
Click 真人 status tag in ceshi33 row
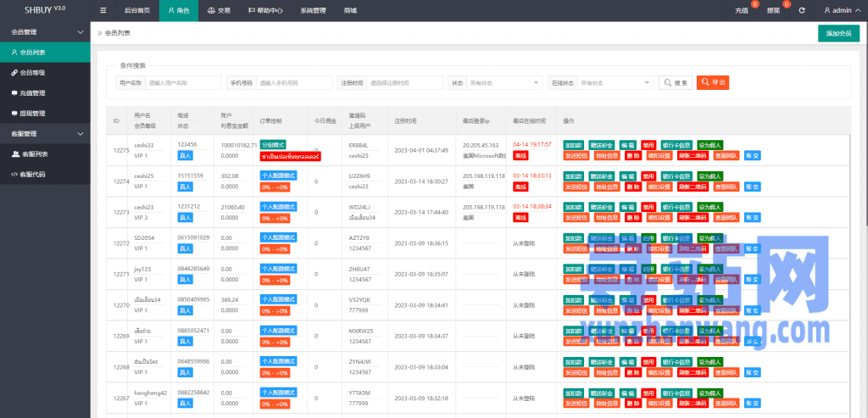click(185, 156)
